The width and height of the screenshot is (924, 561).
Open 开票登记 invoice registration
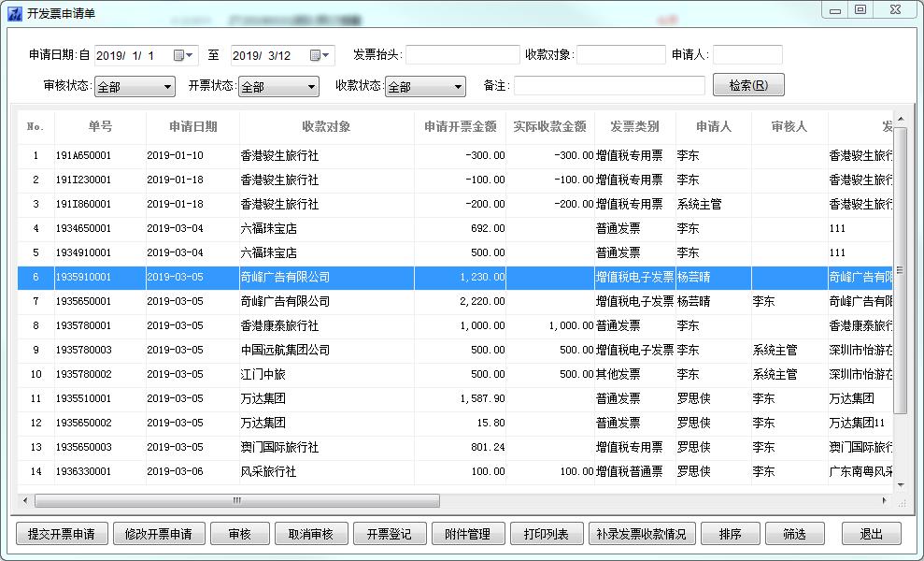tap(390, 534)
